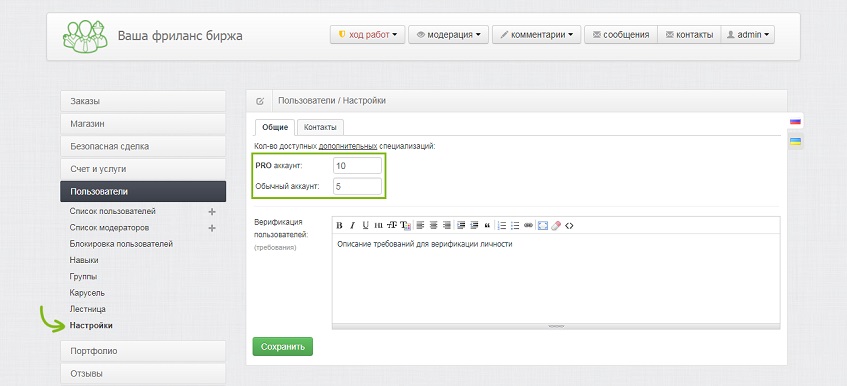Expand the Заказы sidebar section
847x386 pixels.
(x=143, y=101)
